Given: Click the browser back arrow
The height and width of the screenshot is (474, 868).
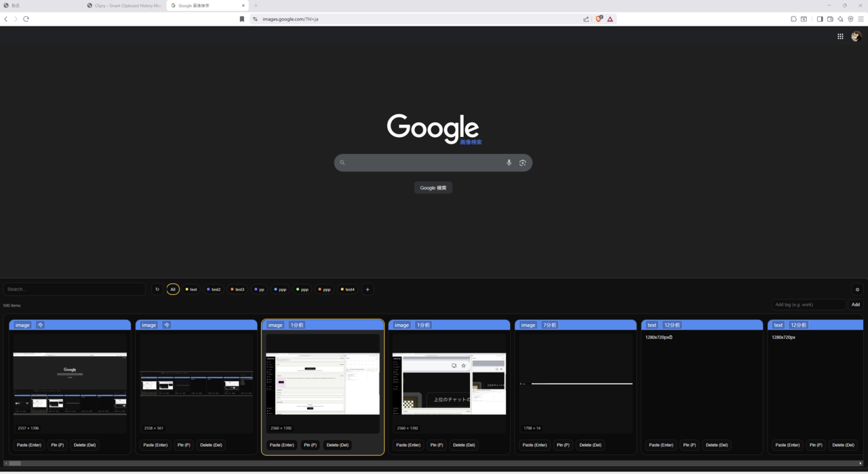Looking at the screenshot, I should tap(6, 19).
